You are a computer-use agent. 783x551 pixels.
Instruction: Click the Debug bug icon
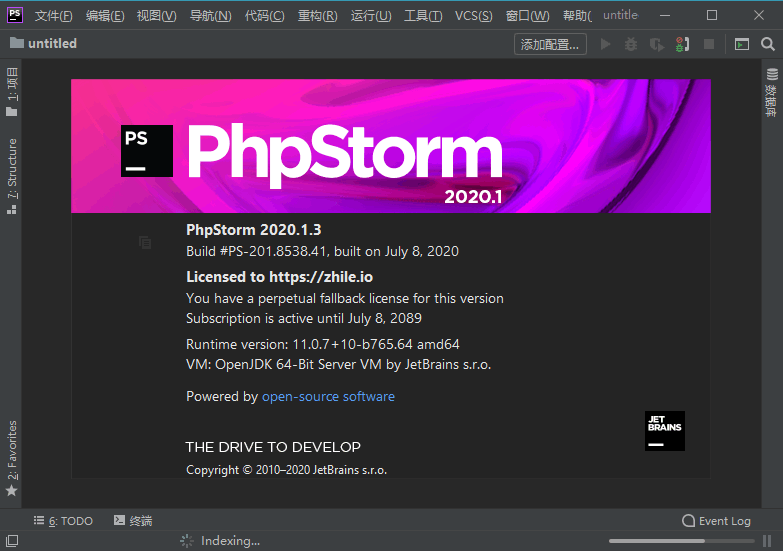[631, 44]
